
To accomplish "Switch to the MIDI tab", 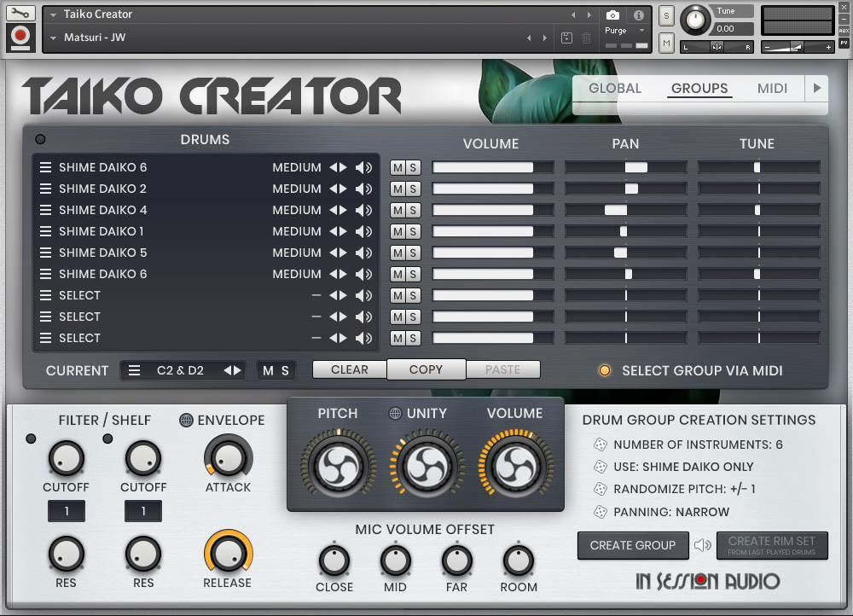I will click(x=773, y=88).
